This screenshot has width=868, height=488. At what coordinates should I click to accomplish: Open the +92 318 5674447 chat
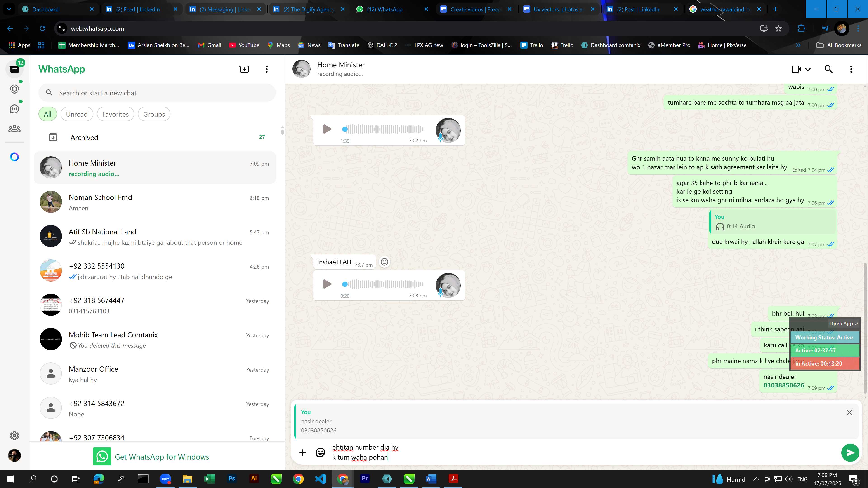(155, 305)
